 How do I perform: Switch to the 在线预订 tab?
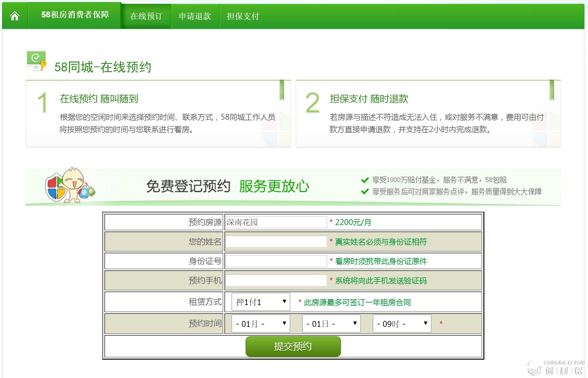tap(146, 16)
